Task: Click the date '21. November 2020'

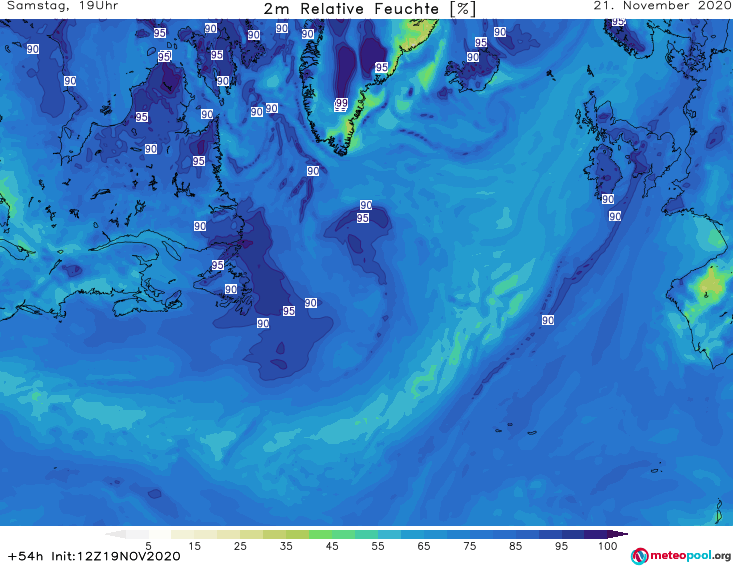Action: 662,6
